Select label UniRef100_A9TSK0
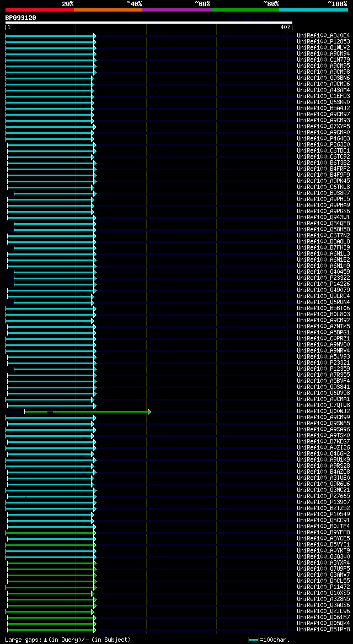The image size is (353, 644). click(x=323, y=435)
